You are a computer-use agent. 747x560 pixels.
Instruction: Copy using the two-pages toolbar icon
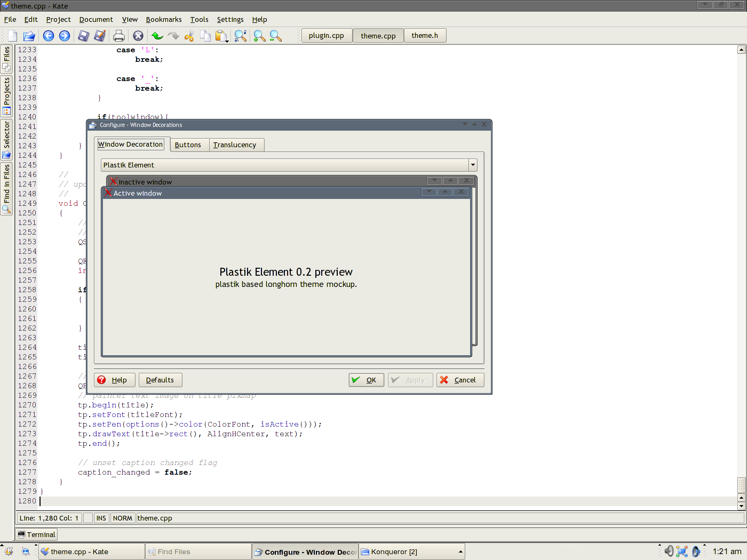pos(205,36)
